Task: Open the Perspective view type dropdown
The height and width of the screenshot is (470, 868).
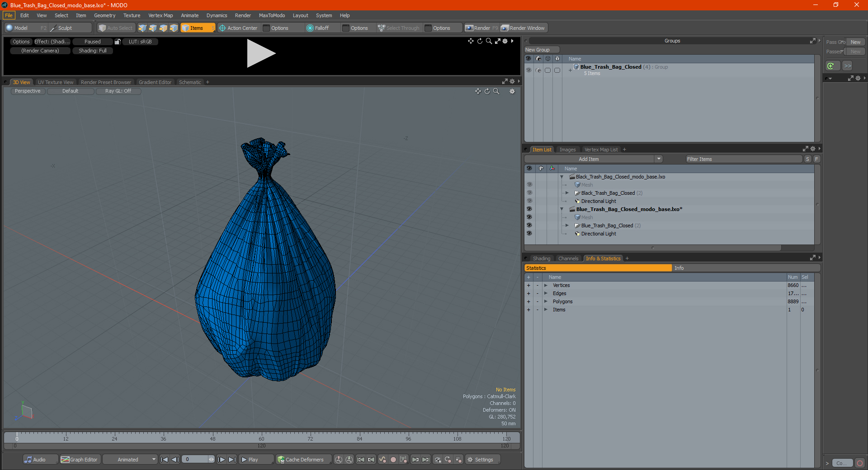Action: pos(28,91)
